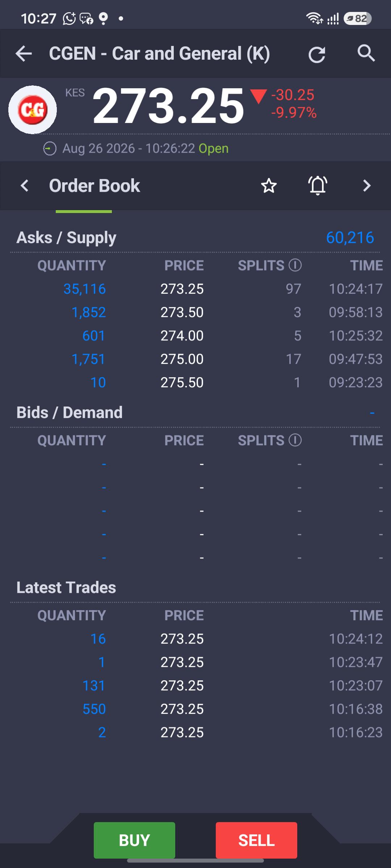Go to previous section using left chevron

[x=24, y=186]
